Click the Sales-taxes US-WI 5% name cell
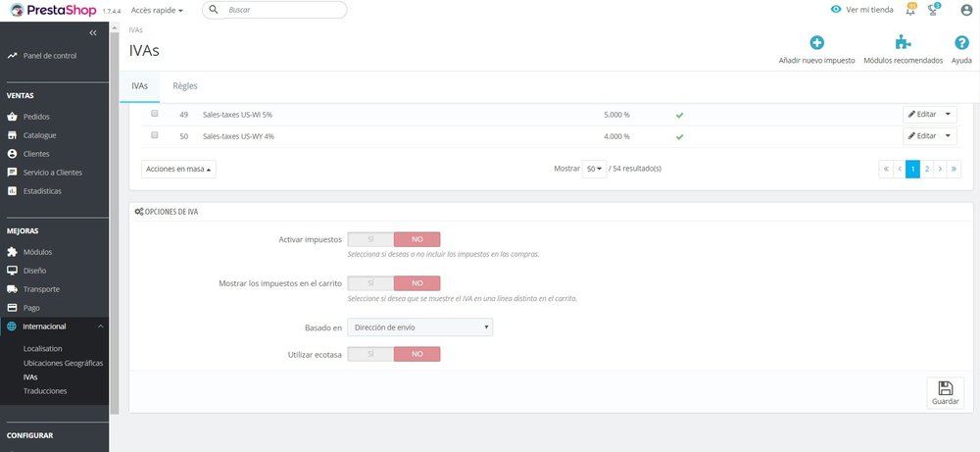Image resolution: width=980 pixels, height=452 pixels. (x=237, y=115)
